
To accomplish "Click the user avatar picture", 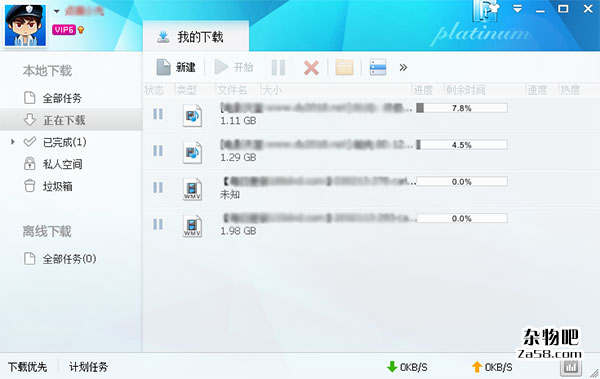I will [25, 25].
